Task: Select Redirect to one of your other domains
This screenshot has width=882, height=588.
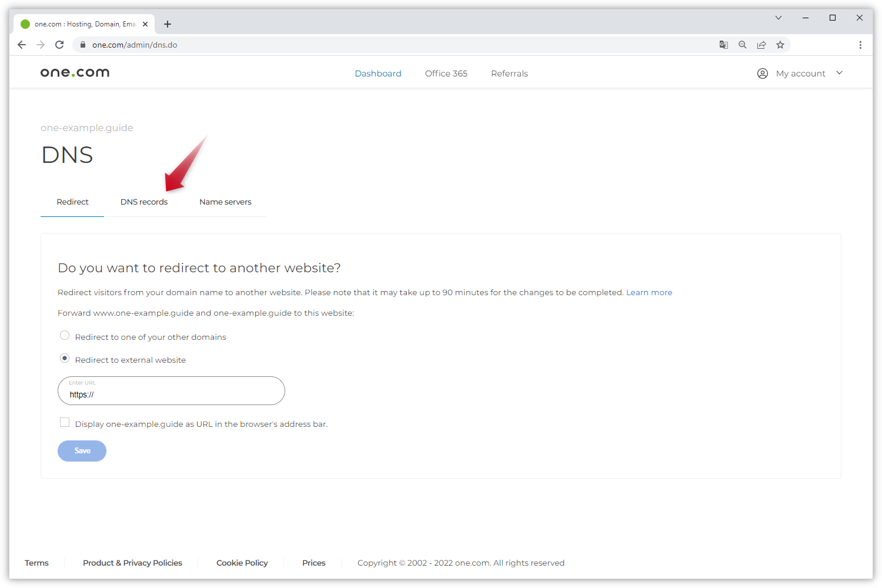Action: coord(65,335)
